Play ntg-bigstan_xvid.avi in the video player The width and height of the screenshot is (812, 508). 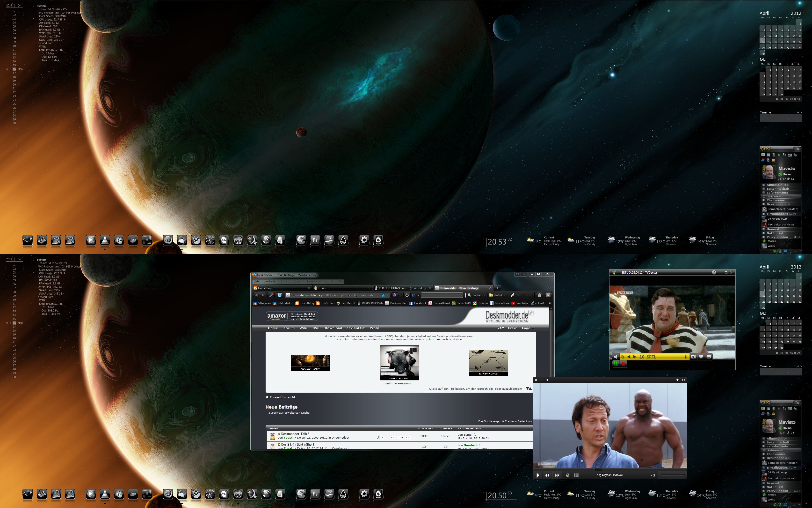tap(537, 475)
